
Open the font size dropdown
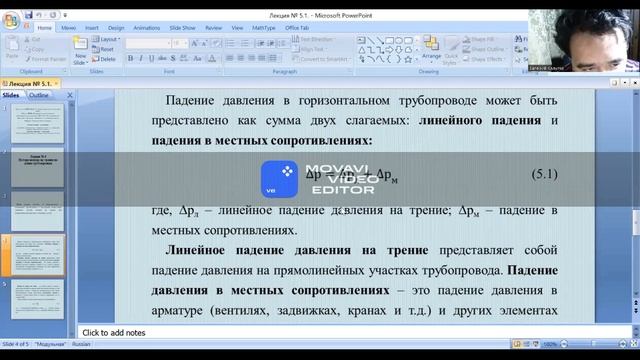point(180,43)
